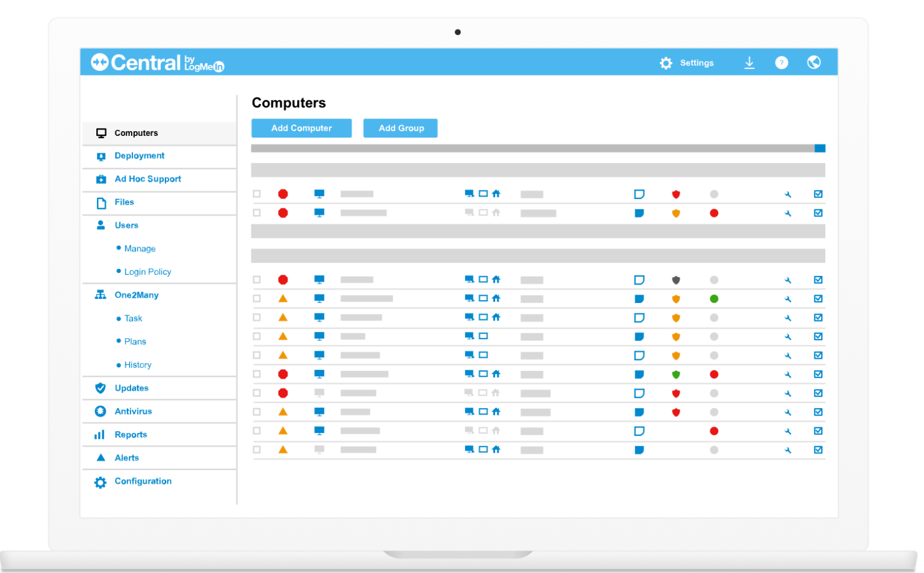Click the Antivirus shield icon in sidebar
This screenshot has width=924, height=573.
click(100, 411)
